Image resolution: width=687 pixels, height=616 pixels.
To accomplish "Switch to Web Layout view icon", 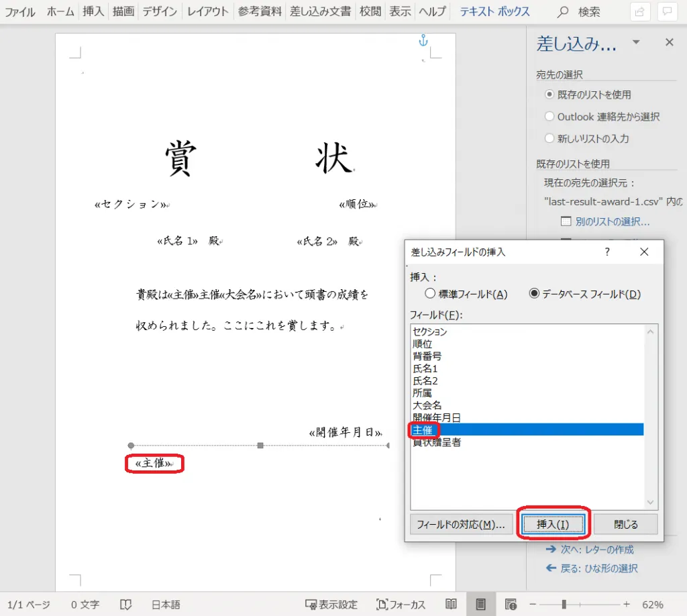I will [x=511, y=604].
